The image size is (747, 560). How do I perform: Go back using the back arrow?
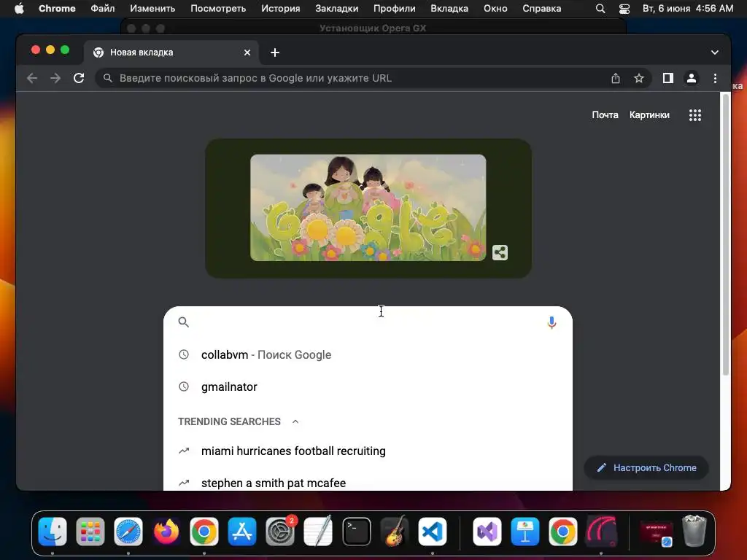point(32,78)
